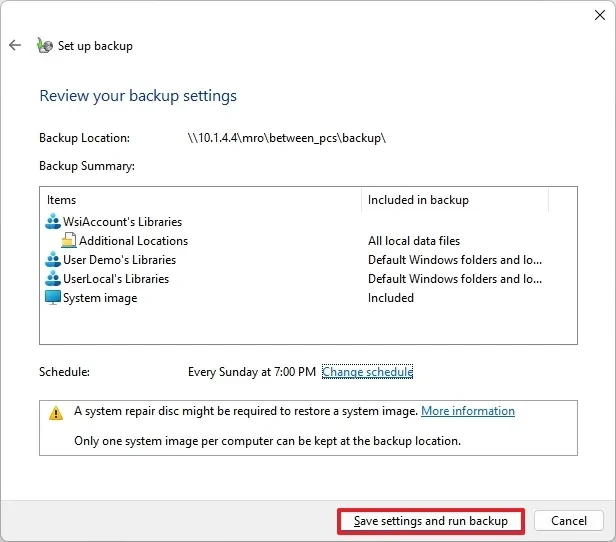616x542 pixels.
Task: Click the WsiAccount's Libraries user icon
Action: click(53, 222)
